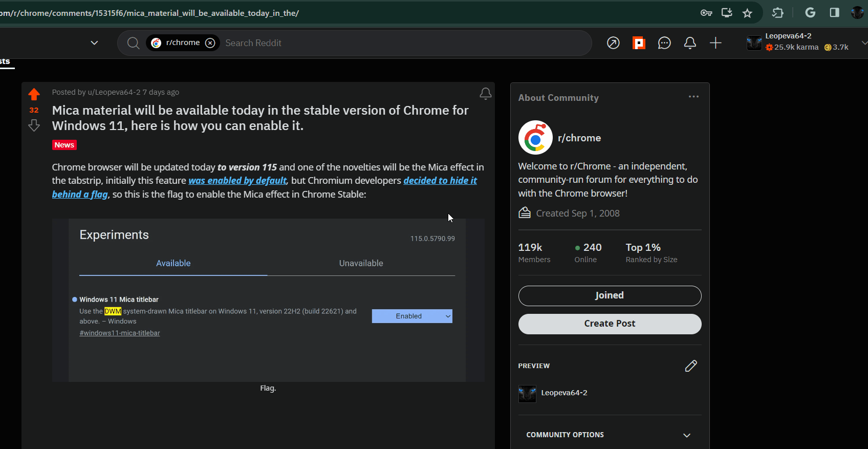Open the 'was enabled by default' link
Viewport: 868px width, 449px height.
[x=237, y=181]
